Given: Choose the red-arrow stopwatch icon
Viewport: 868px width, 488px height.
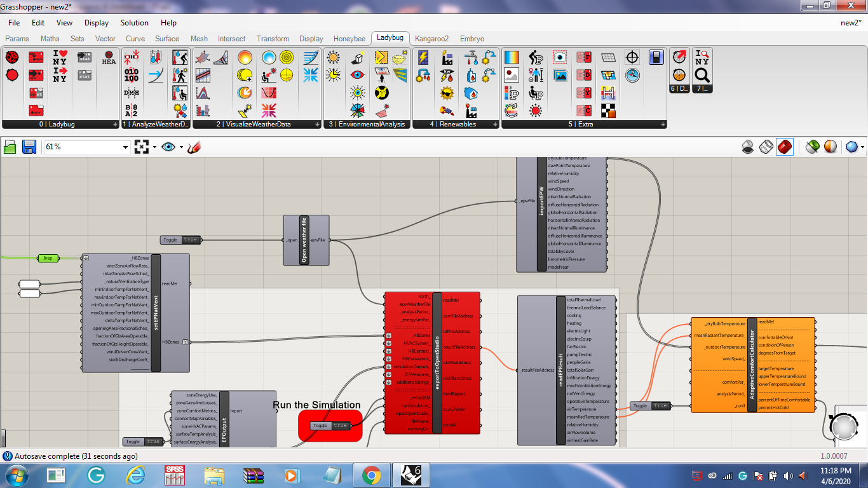Looking at the screenshot, I should coord(679,58).
